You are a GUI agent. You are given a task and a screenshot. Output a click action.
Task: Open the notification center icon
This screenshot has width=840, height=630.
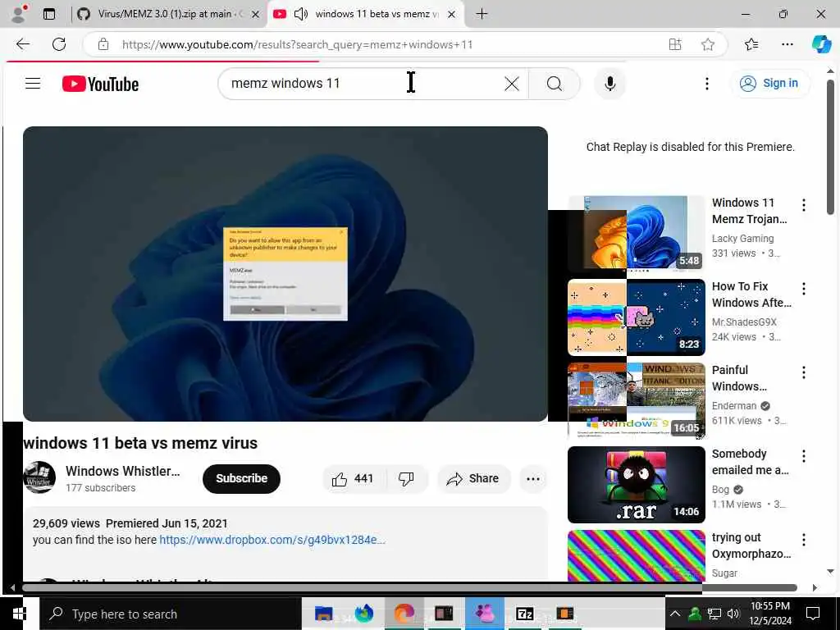tap(813, 614)
